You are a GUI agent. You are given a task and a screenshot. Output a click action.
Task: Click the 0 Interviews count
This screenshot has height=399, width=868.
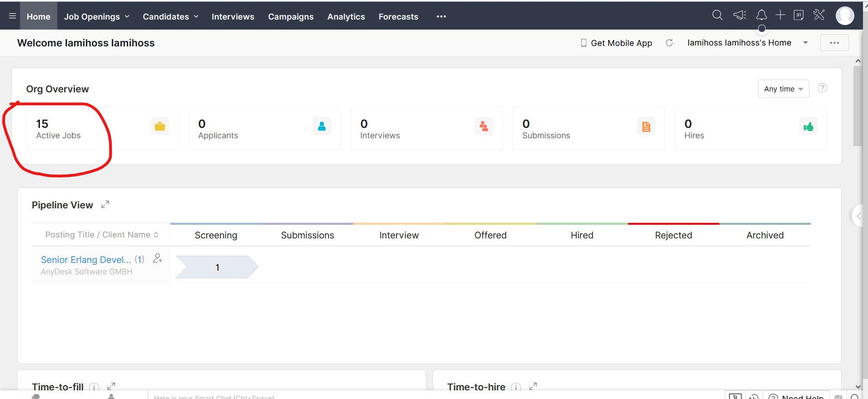click(364, 124)
